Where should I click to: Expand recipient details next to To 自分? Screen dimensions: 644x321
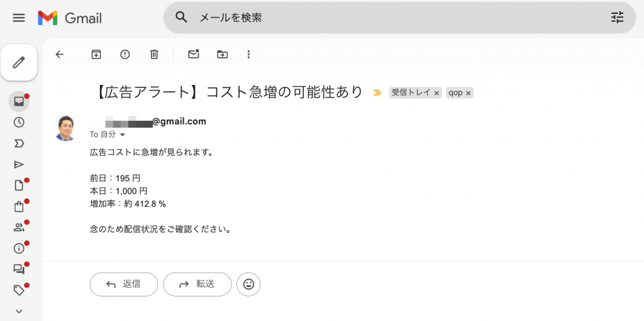click(x=123, y=135)
